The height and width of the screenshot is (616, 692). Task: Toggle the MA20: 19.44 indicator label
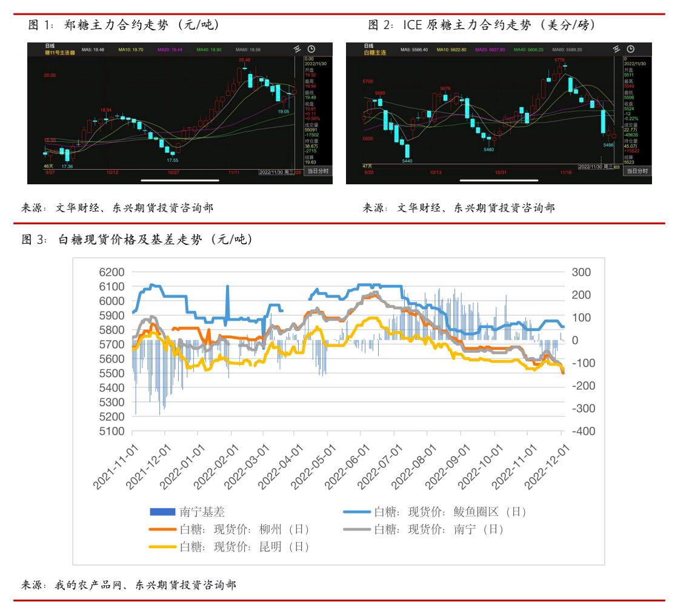[x=170, y=50]
